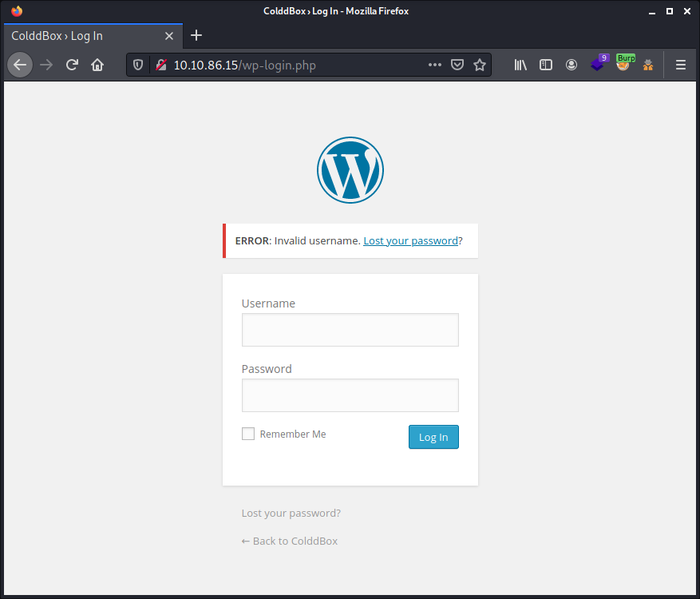
Task: Open tracking protection shield info
Action: coord(138,65)
